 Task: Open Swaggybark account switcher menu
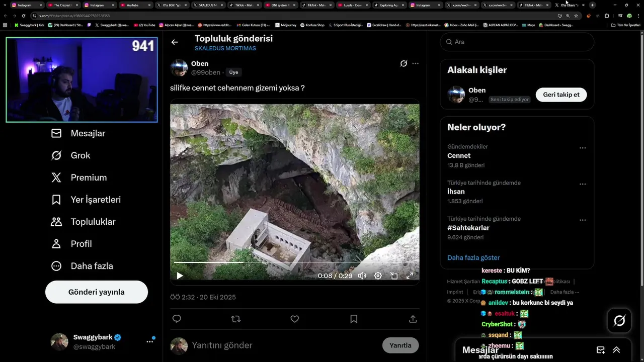tap(149, 341)
